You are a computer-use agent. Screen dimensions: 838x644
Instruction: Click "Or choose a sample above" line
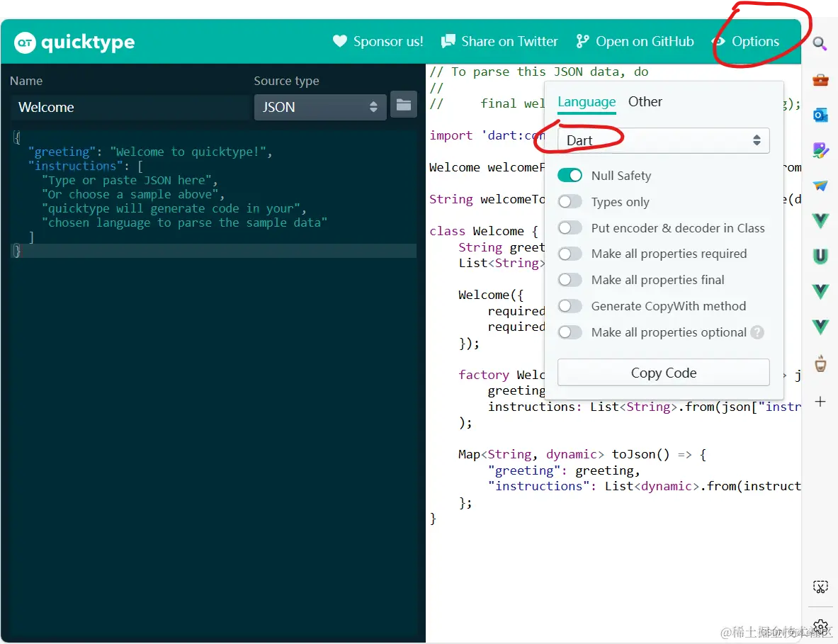(132, 195)
